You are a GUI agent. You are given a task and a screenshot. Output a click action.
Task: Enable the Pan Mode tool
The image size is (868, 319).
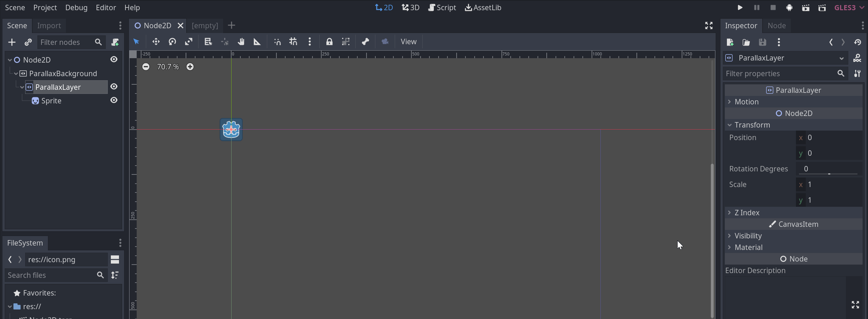pyautogui.click(x=241, y=41)
